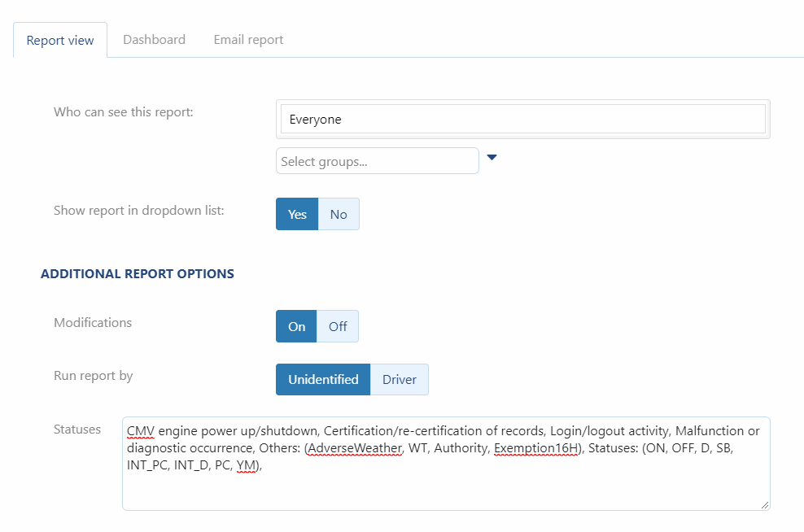Run report by Driver
The height and width of the screenshot is (532, 804).
point(399,380)
